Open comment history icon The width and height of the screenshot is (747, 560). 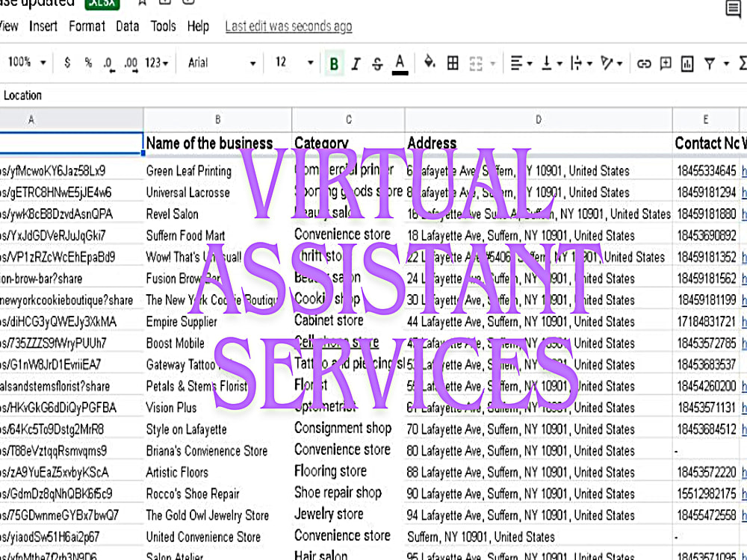click(733, 8)
